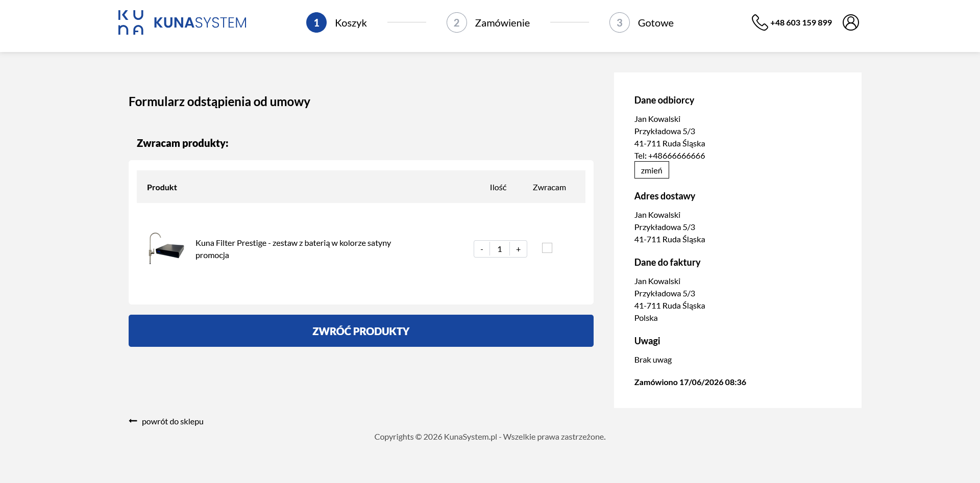Decrease quantity with the minus button
Screen dimensions: 980x483
pyautogui.click(x=482, y=249)
